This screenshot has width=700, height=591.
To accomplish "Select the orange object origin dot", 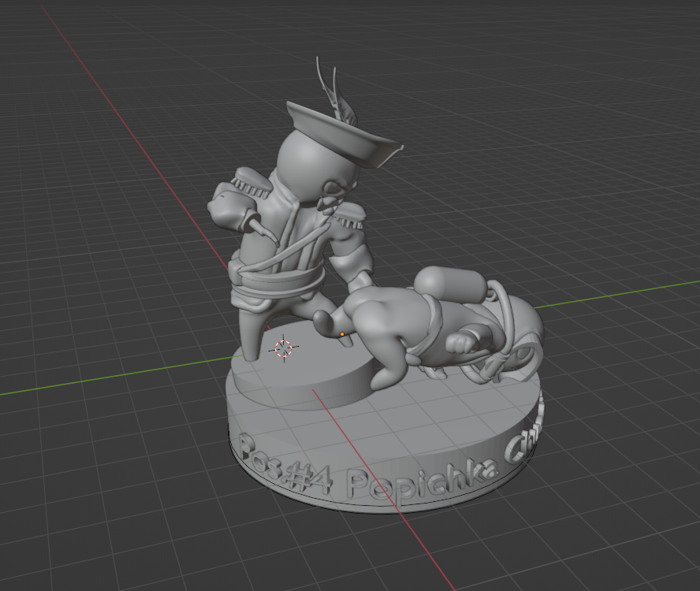I will point(342,334).
